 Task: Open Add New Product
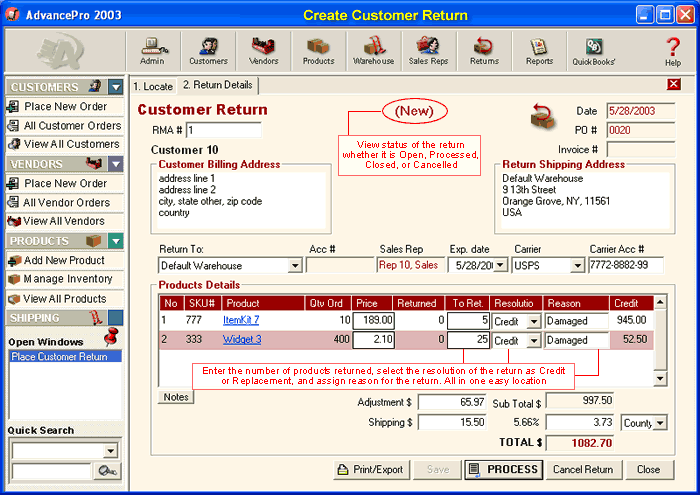[65, 260]
